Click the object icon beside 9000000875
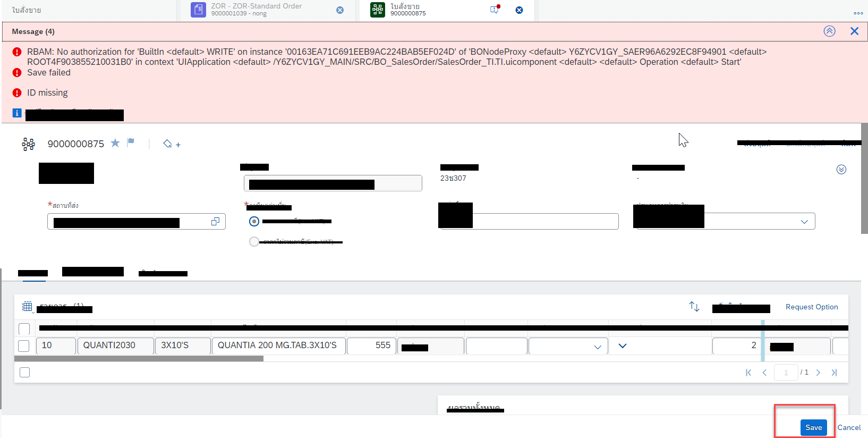The image size is (868, 438). [x=28, y=144]
